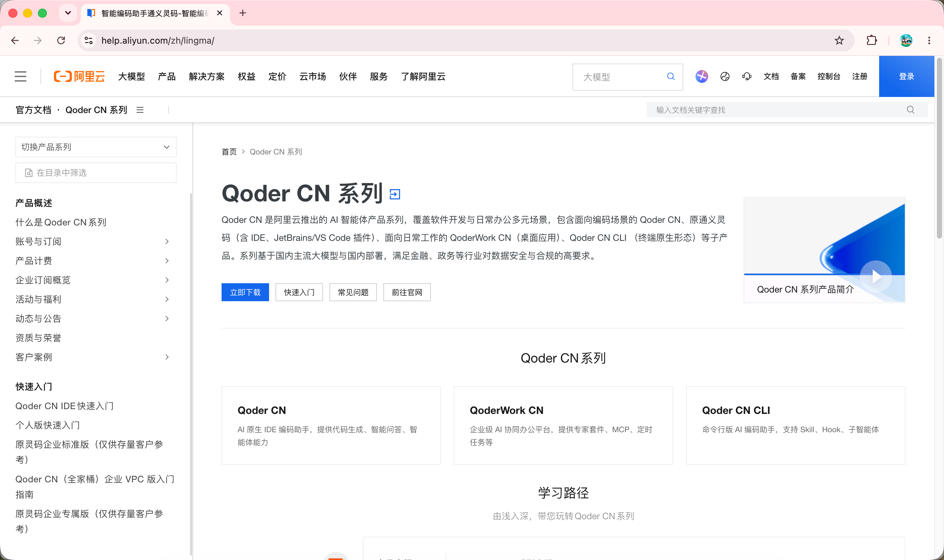The width and height of the screenshot is (944, 560).
Task: View site information icon in address bar
Action: click(89, 40)
